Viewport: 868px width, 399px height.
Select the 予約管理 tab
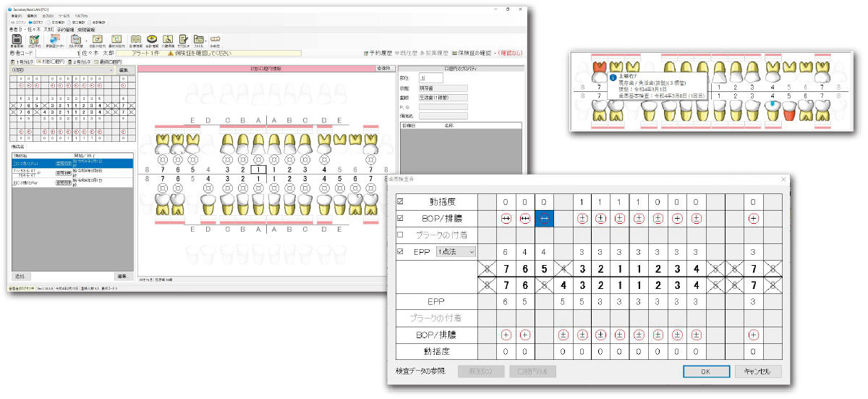[64, 29]
